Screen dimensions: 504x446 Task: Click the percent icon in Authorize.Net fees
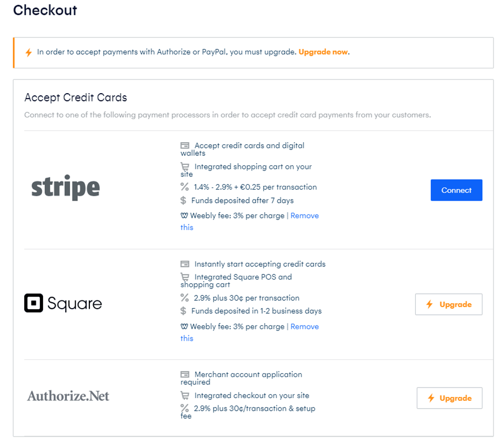pyautogui.click(x=184, y=408)
